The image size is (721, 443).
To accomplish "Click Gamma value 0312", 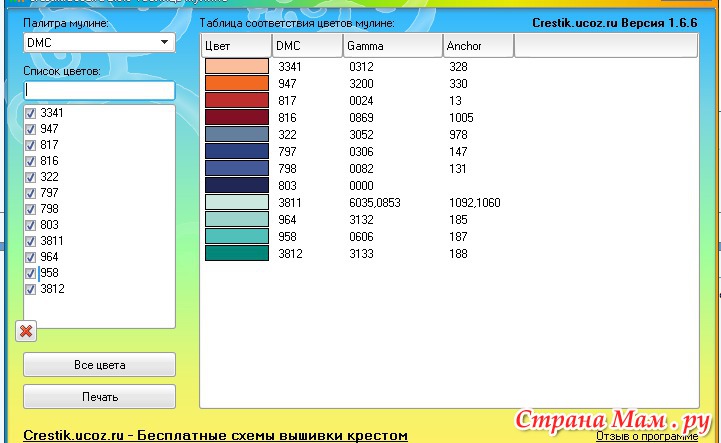I will 361,67.
